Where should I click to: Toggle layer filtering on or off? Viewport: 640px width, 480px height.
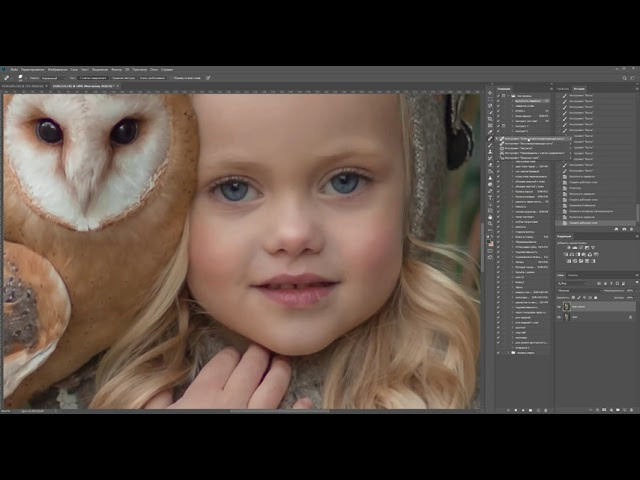pyautogui.click(x=637, y=282)
